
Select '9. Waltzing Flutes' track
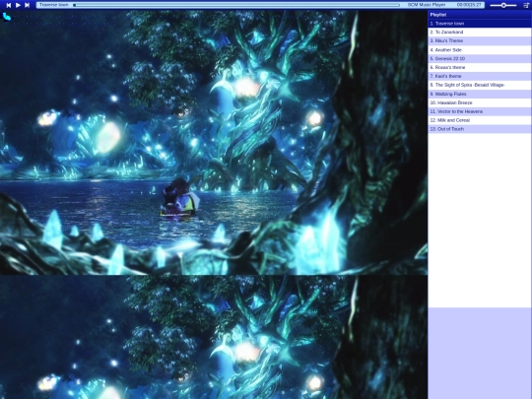[x=480, y=94]
